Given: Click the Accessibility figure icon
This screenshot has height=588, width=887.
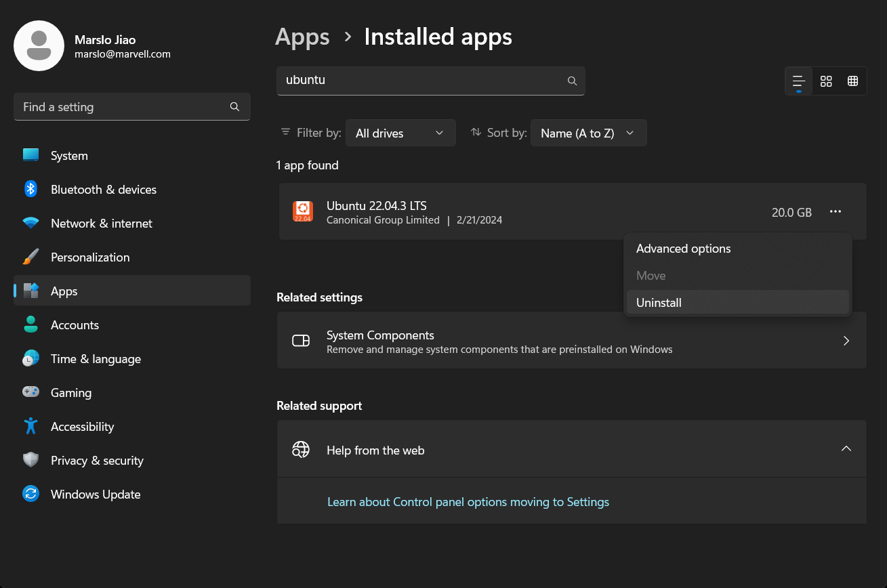Looking at the screenshot, I should coord(30,426).
